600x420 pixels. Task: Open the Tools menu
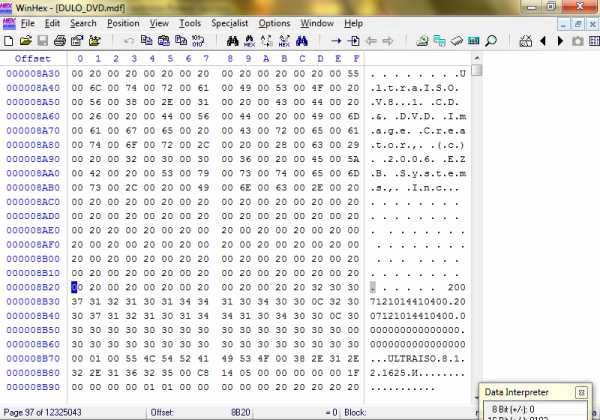(x=190, y=23)
